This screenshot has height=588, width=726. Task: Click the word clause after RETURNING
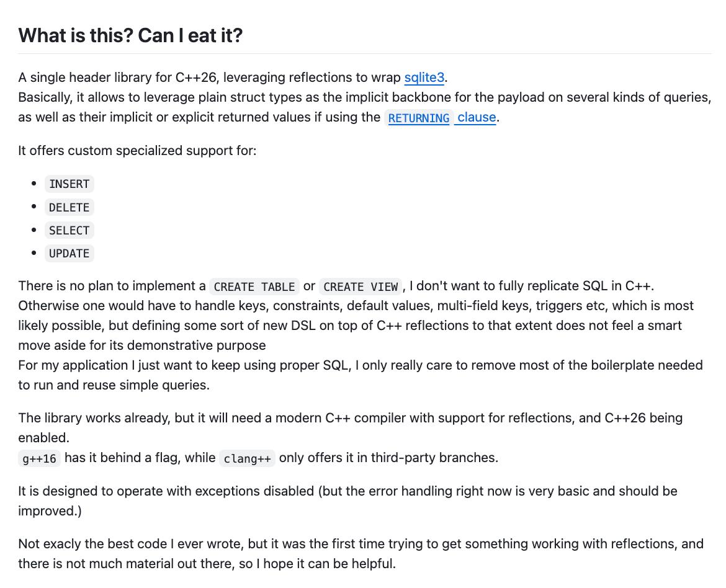477,117
